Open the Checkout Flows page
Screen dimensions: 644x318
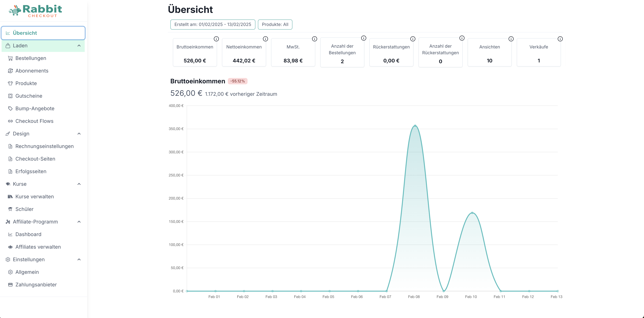point(34,121)
